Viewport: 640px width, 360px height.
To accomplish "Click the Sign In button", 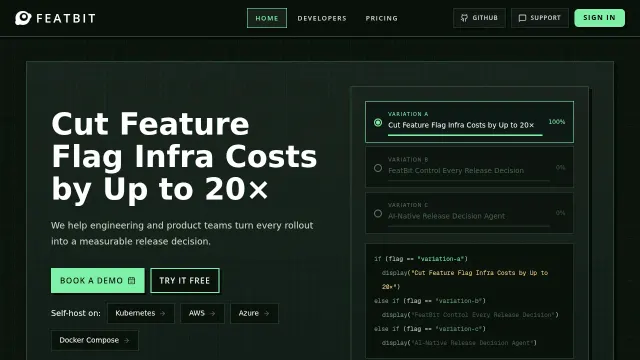I will 599,18.
